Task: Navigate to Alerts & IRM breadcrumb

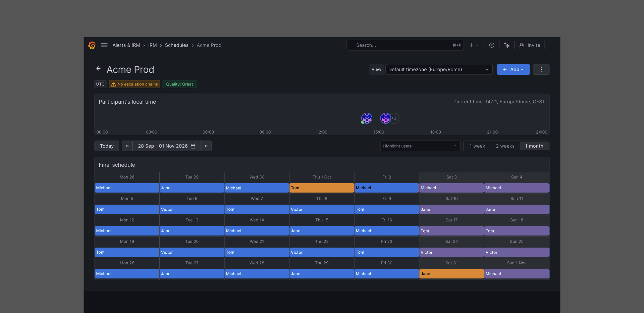Action: [x=126, y=45]
